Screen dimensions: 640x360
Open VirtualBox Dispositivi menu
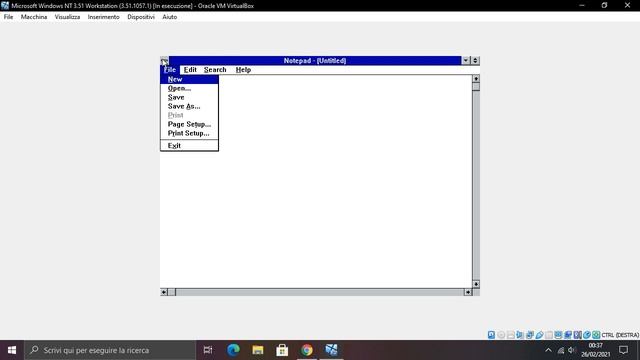(x=141, y=17)
